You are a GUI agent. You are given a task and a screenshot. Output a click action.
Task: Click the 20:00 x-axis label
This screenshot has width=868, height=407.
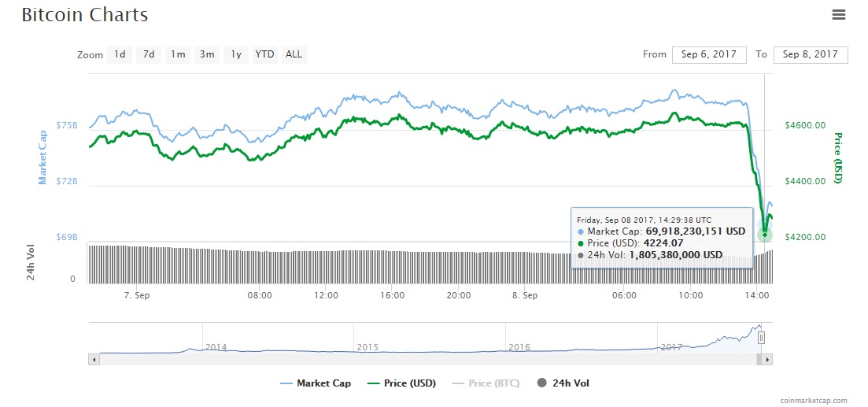click(x=458, y=295)
